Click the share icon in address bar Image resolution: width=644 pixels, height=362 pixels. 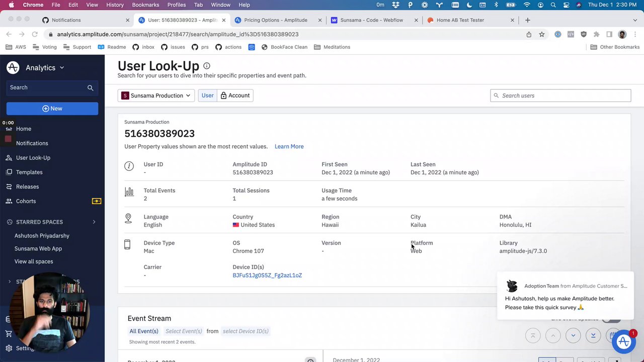click(529, 34)
